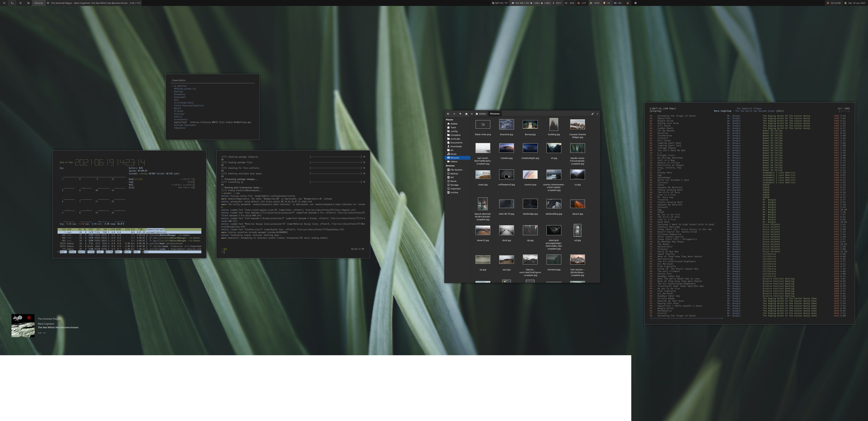Select the highlighted Pictures sidebar entry
868x421 pixels.
point(457,158)
